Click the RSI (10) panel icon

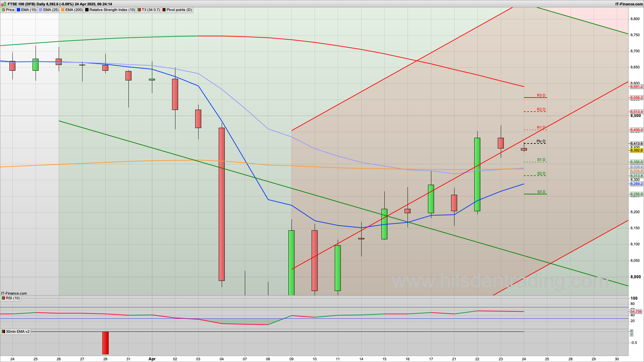pyautogui.click(x=3, y=298)
